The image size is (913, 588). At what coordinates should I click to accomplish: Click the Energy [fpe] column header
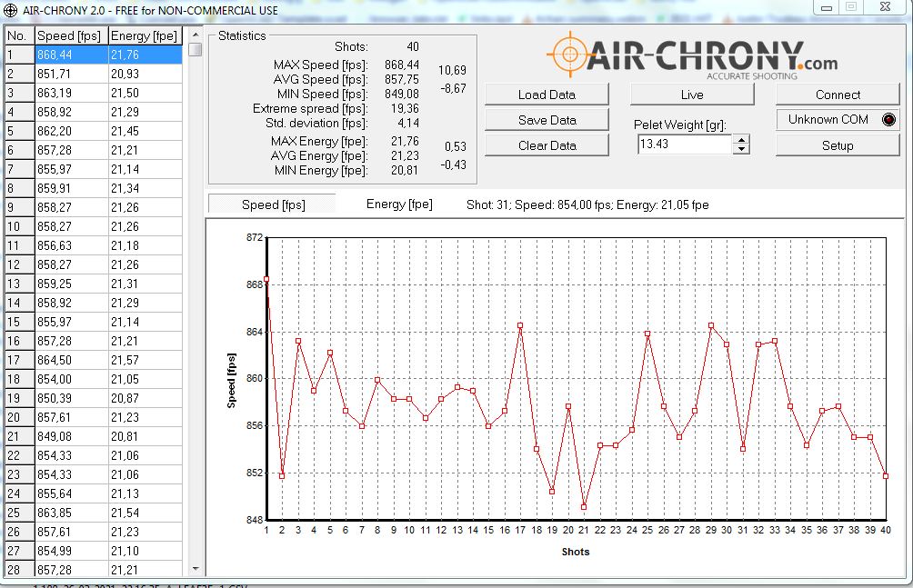coord(145,35)
